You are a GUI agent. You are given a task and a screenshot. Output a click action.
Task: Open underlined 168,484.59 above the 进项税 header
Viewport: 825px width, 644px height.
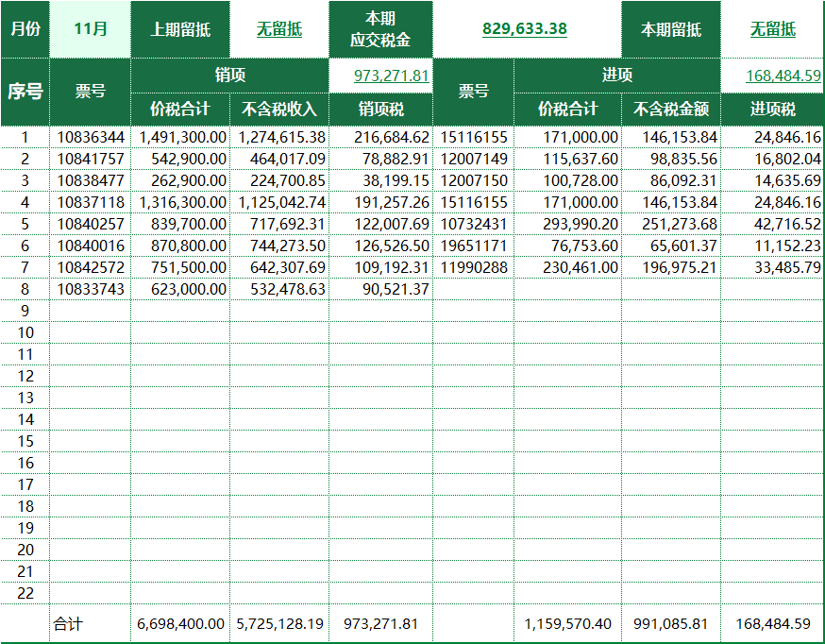(x=783, y=76)
